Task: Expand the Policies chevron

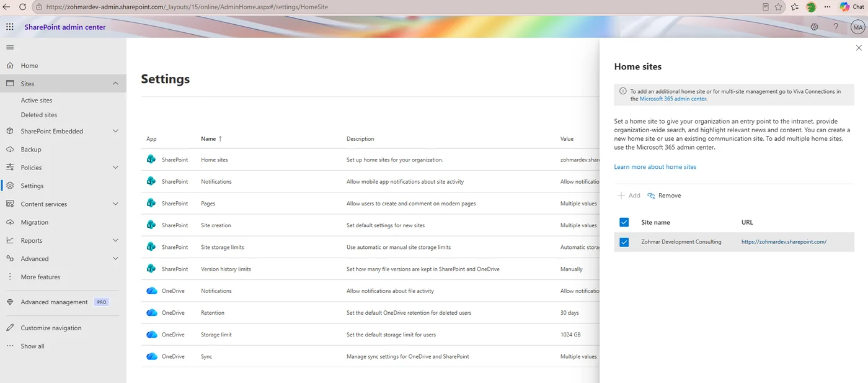Action: [115, 168]
